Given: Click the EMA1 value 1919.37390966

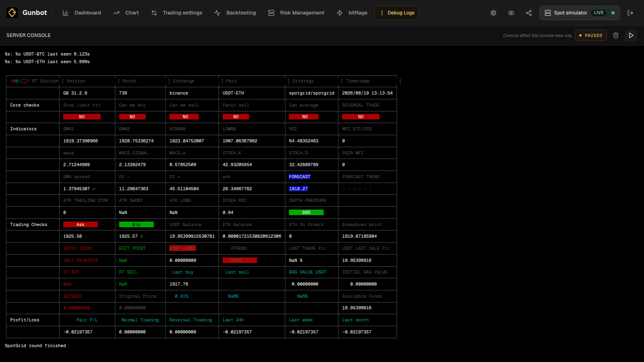Looking at the screenshot, I should tap(80, 141).
